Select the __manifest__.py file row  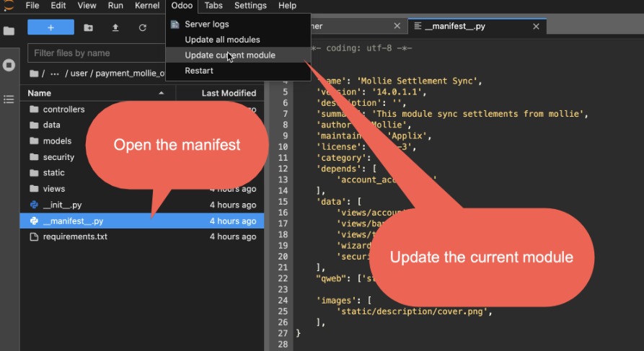click(142, 221)
